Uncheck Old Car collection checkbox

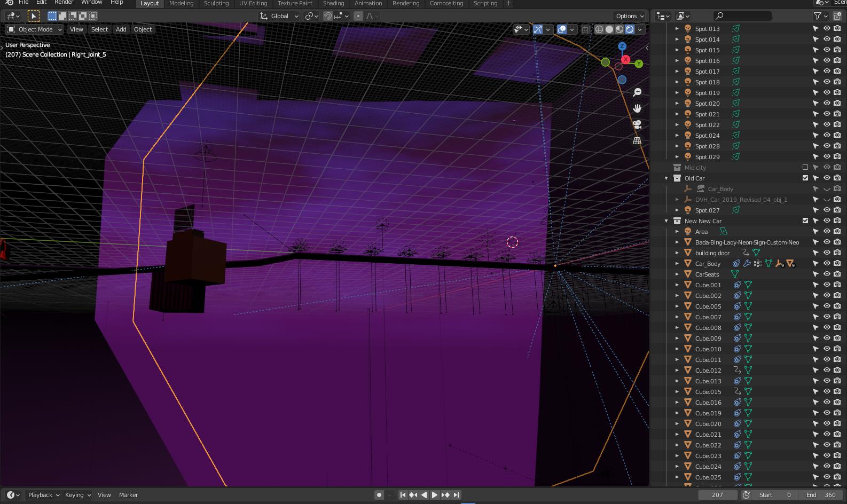coord(805,178)
